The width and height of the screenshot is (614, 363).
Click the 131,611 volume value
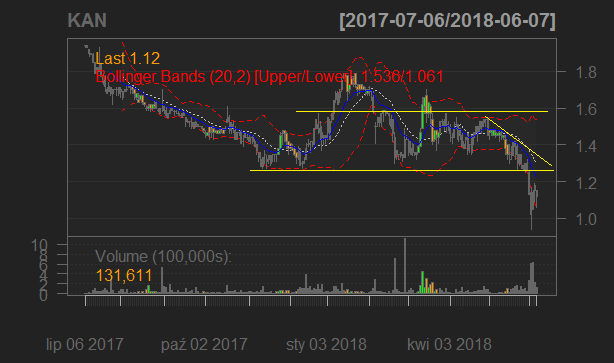(124, 275)
